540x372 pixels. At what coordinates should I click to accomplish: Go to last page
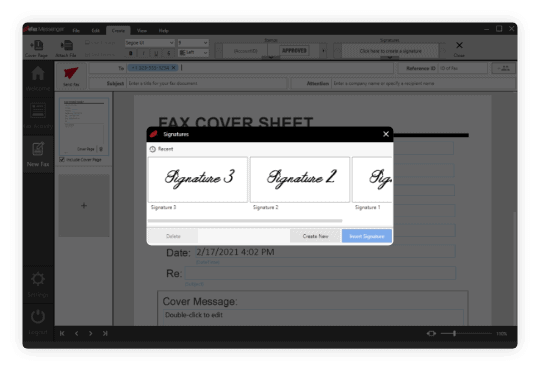point(105,333)
